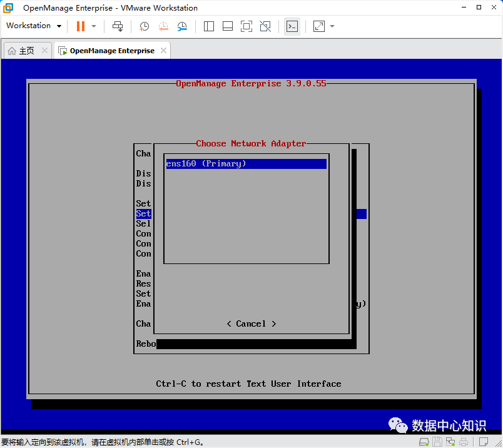
Task: Open the message log status icon
Action: click(x=484, y=442)
